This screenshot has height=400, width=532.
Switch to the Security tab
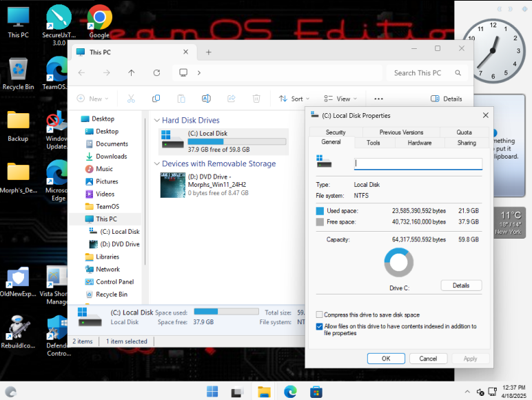[336, 132]
